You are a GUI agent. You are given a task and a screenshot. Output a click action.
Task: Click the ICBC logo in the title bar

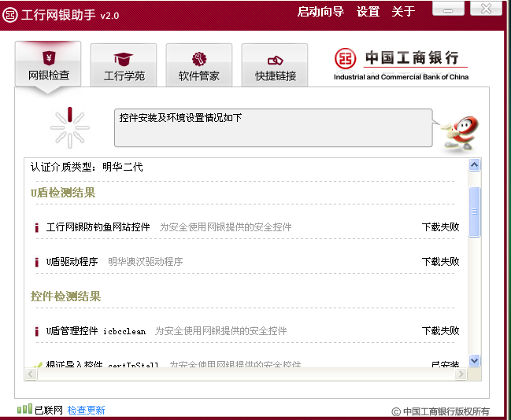9,15
